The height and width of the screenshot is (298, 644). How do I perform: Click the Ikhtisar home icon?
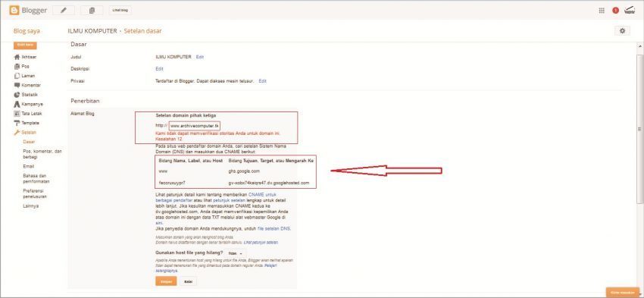tap(17, 57)
